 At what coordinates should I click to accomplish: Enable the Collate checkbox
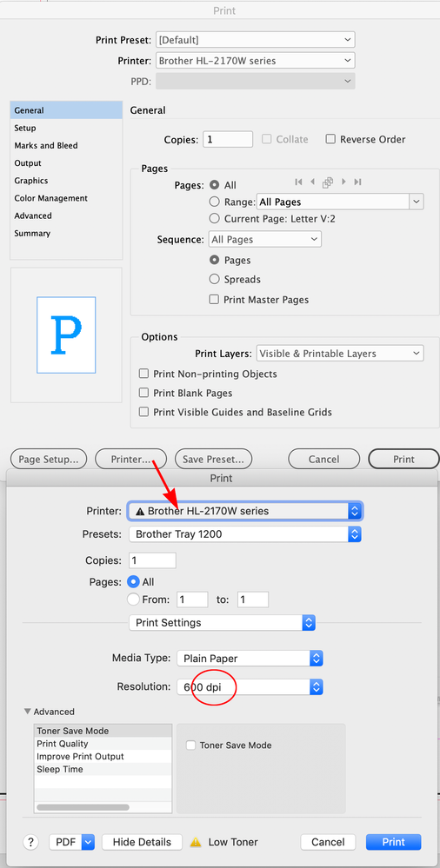[267, 139]
